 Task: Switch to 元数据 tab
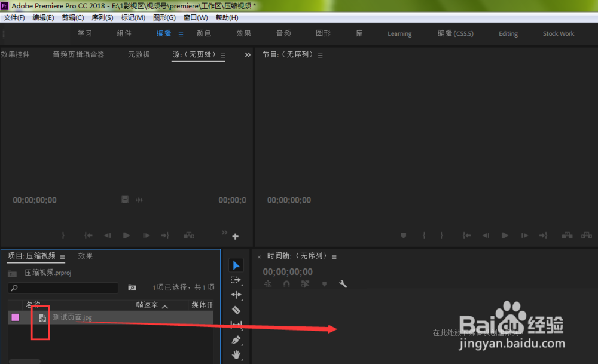[x=139, y=54]
